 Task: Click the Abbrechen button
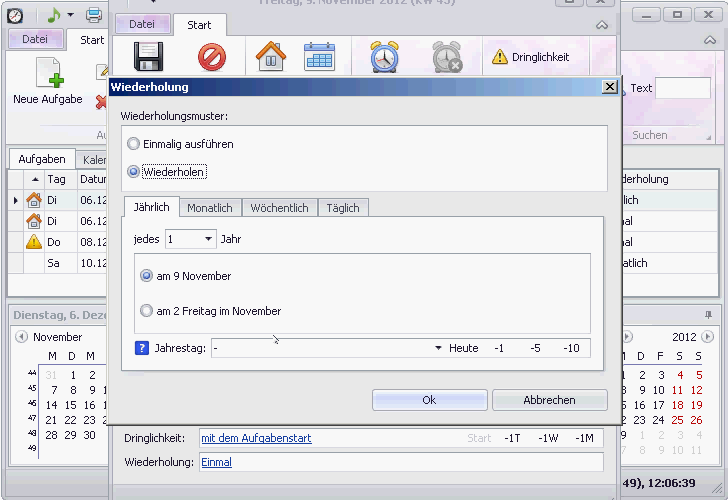click(550, 400)
